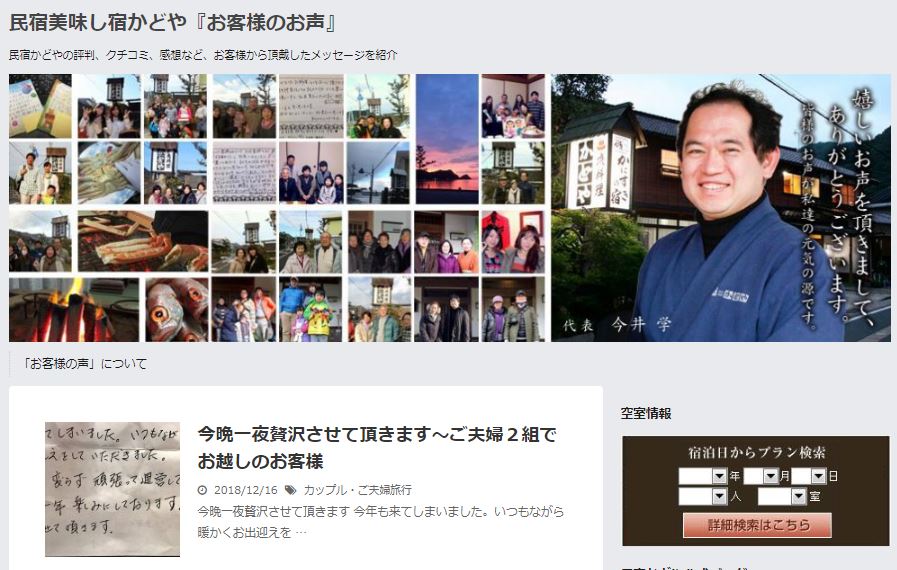Open the month dropdown in plan search

(760, 476)
